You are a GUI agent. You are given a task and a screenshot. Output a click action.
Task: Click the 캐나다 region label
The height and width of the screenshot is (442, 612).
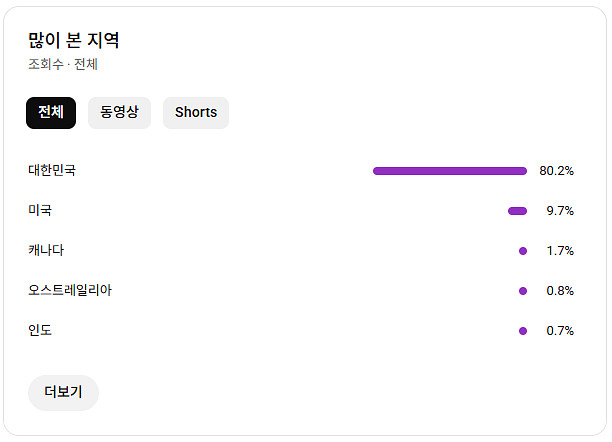(x=46, y=251)
